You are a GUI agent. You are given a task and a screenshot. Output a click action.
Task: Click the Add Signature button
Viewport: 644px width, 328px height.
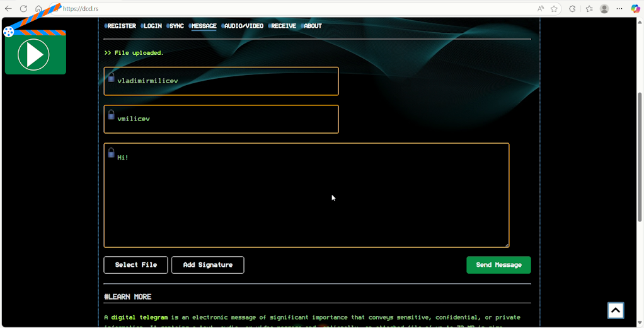tap(207, 265)
